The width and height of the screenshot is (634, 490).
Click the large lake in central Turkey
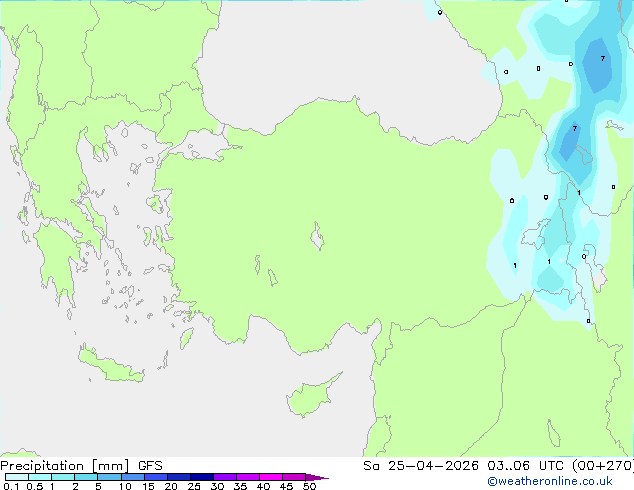tap(317, 236)
